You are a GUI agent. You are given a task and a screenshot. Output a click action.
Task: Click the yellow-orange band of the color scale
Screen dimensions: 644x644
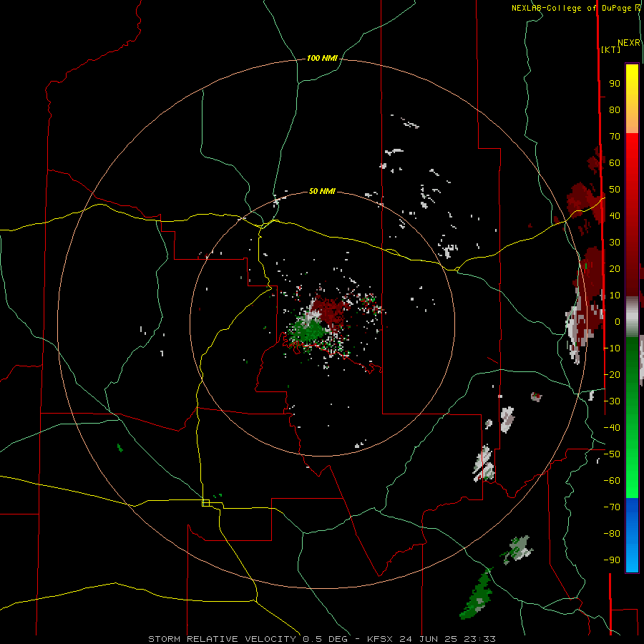pyautogui.click(x=632, y=99)
